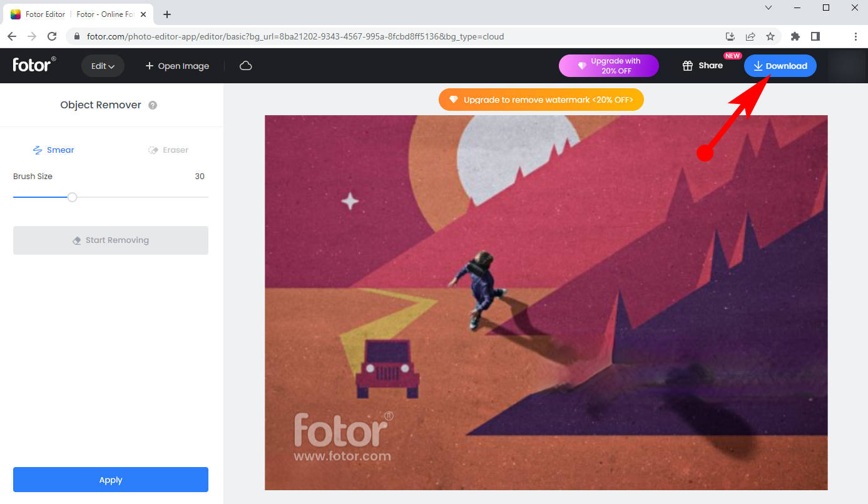Viewport: 868px width, 504px height.
Task: Expand the tab search chevron
Action: [x=768, y=8]
